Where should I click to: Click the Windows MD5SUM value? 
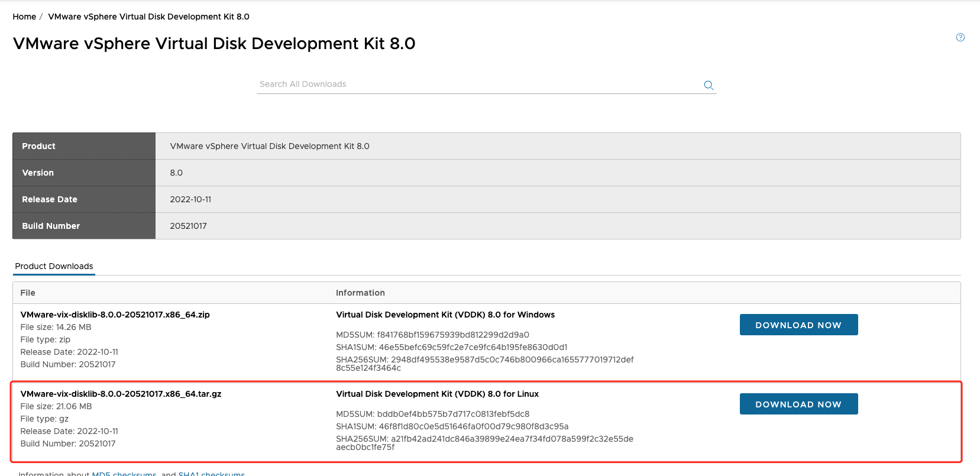pos(453,335)
